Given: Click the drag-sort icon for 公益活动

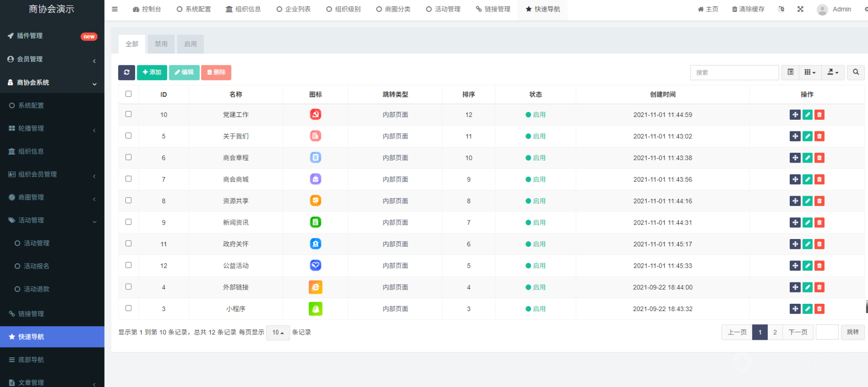Looking at the screenshot, I should (x=795, y=266).
